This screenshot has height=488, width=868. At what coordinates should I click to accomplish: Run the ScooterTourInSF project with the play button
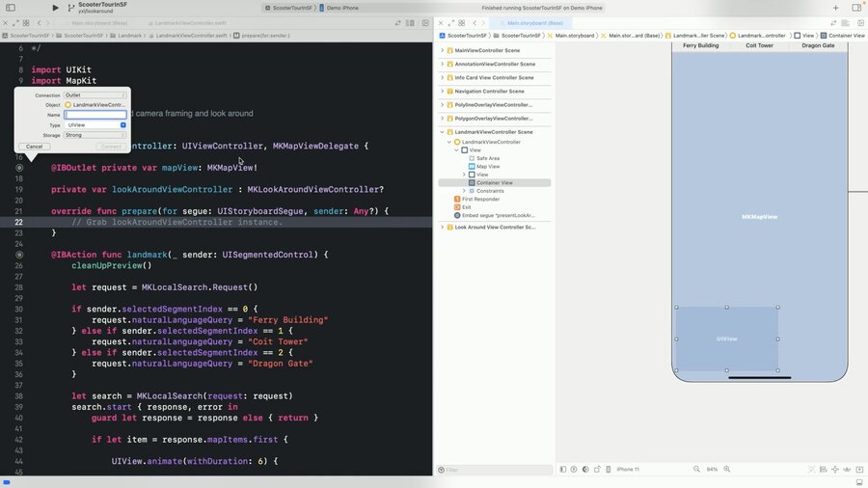coord(55,8)
